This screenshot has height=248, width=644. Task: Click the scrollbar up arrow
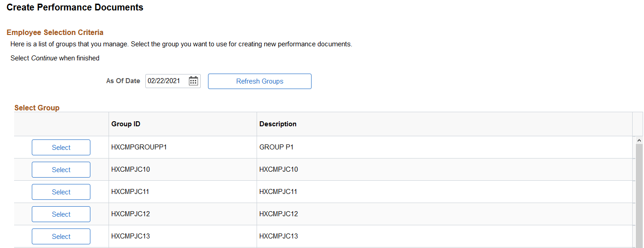click(x=639, y=141)
